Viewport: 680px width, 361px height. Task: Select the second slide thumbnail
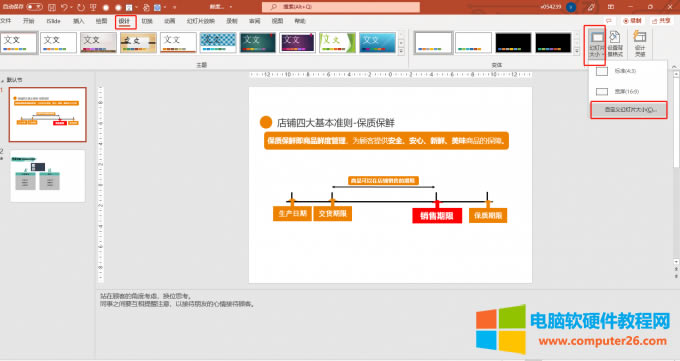[x=48, y=176]
